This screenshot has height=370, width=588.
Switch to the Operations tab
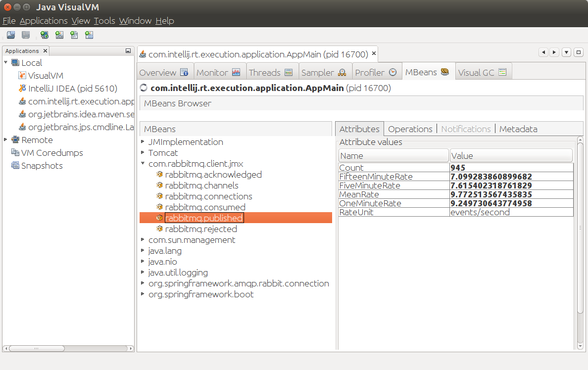point(410,129)
